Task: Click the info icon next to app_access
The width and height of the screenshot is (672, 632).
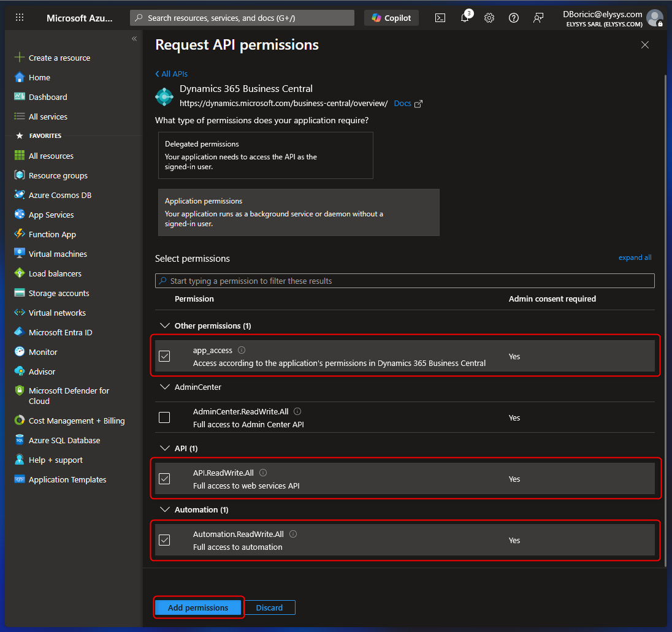Action: tap(242, 350)
